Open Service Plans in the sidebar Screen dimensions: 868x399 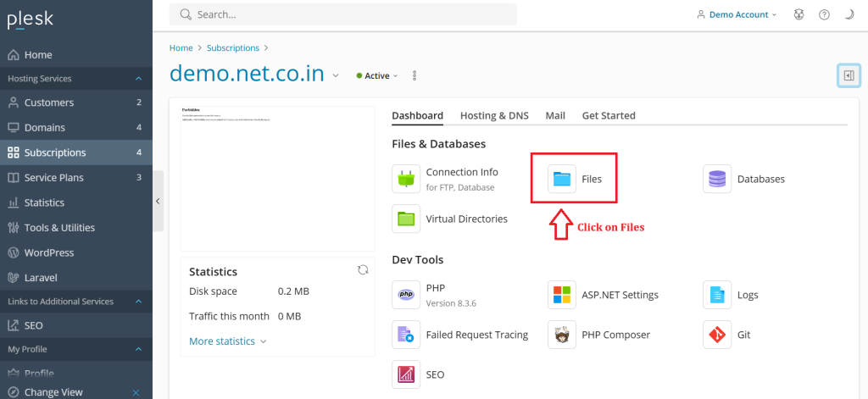pos(75,178)
